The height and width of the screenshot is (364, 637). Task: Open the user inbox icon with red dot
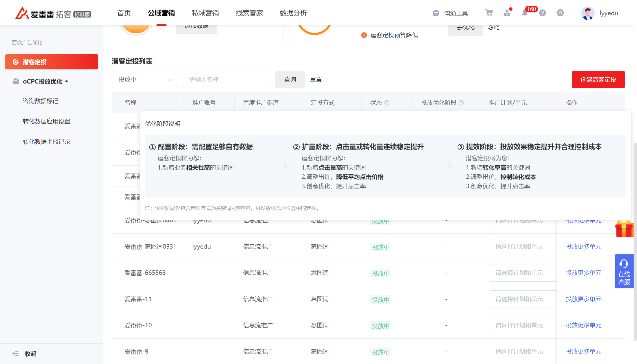[507, 13]
